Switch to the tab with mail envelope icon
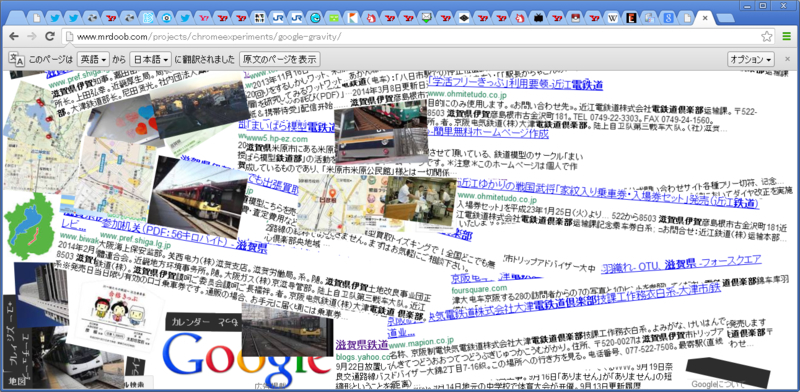The width and height of the screenshot is (800, 392). [x=427, y=18]
